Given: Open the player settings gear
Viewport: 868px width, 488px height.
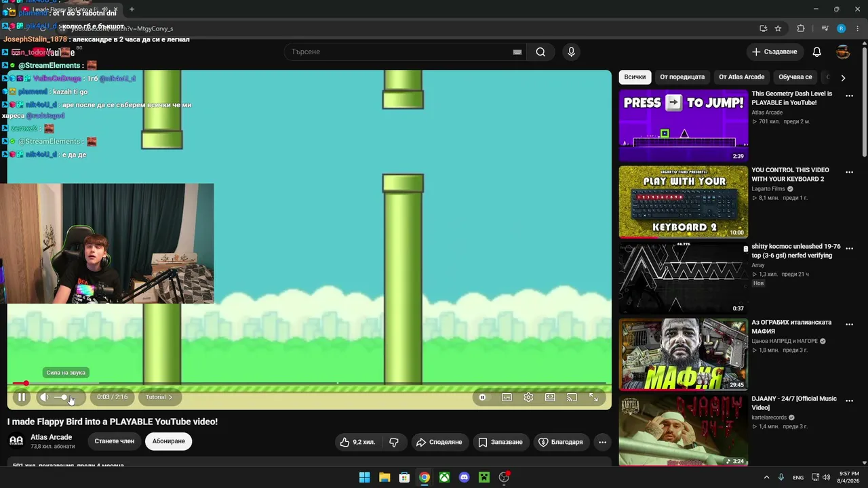Looking at the screenshot, I should point(528,397).
